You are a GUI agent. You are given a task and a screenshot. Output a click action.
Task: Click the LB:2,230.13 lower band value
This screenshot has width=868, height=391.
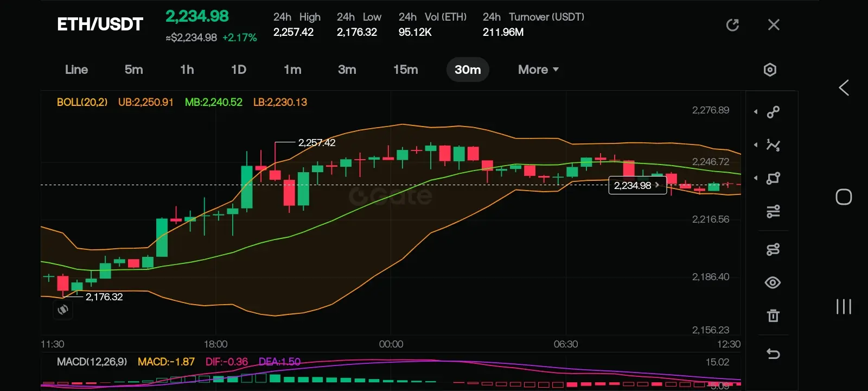pos(280,102)
